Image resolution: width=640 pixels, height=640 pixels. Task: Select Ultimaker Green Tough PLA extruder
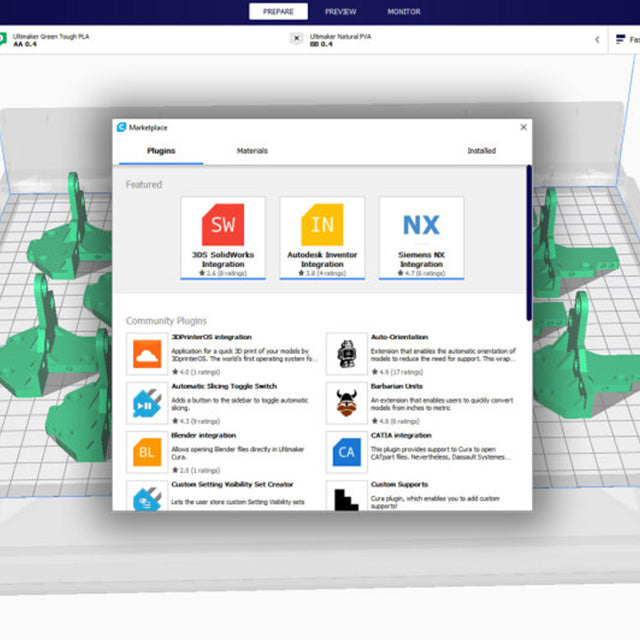(51, 40)
